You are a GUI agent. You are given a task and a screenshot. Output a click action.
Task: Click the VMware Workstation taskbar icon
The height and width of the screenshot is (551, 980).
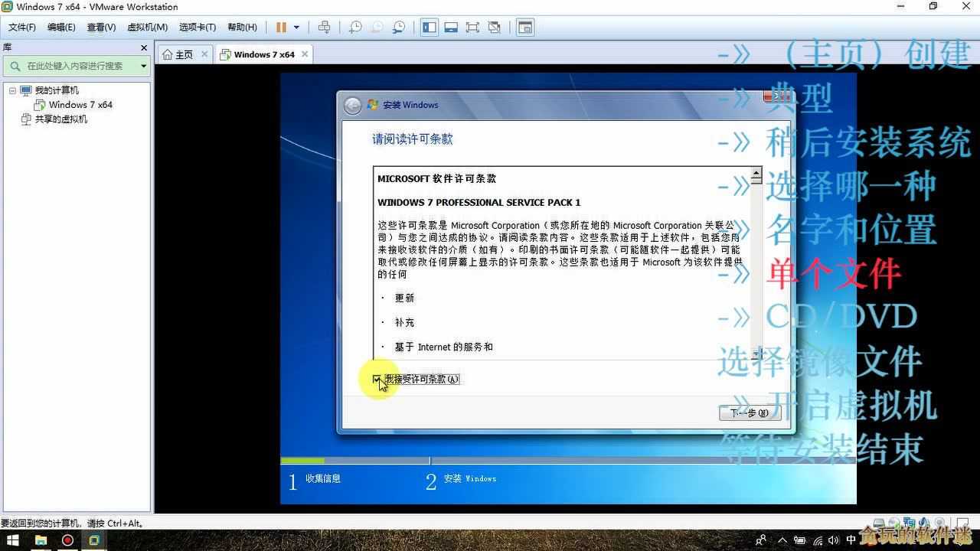click(x=94, y=540)
